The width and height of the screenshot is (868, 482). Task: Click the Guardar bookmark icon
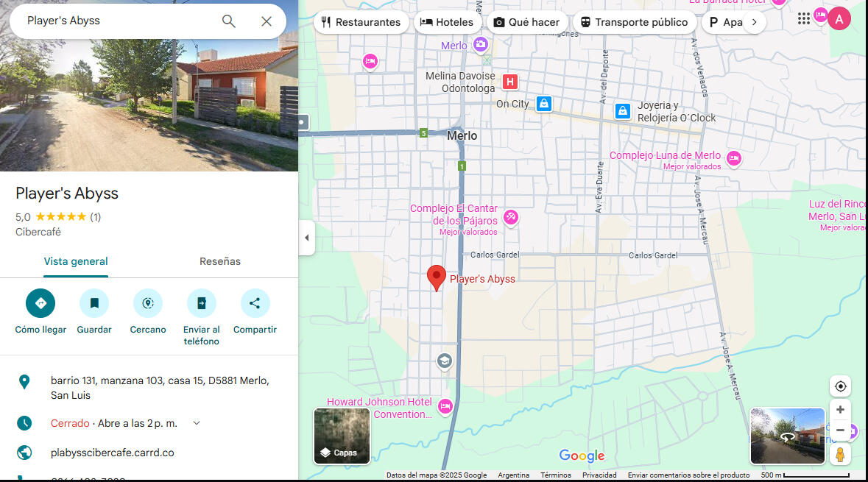coord(94,302)
